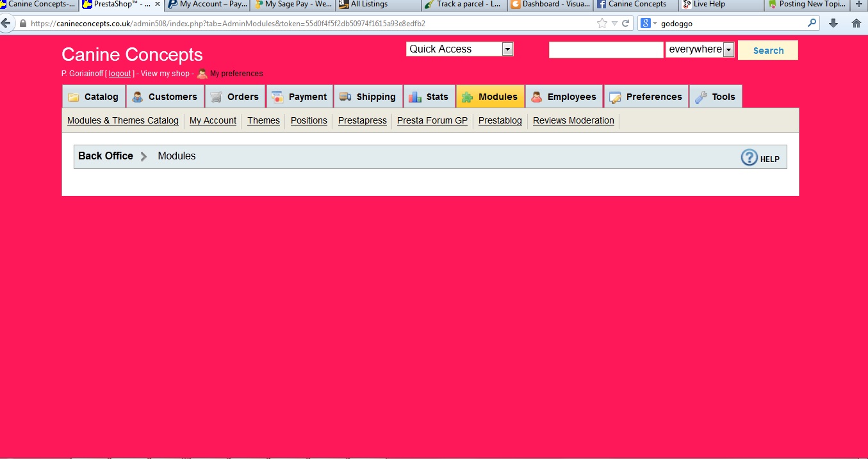The image size is (868, 459).
Task: Click the Employees person icon
Action: tap(537, 97)
